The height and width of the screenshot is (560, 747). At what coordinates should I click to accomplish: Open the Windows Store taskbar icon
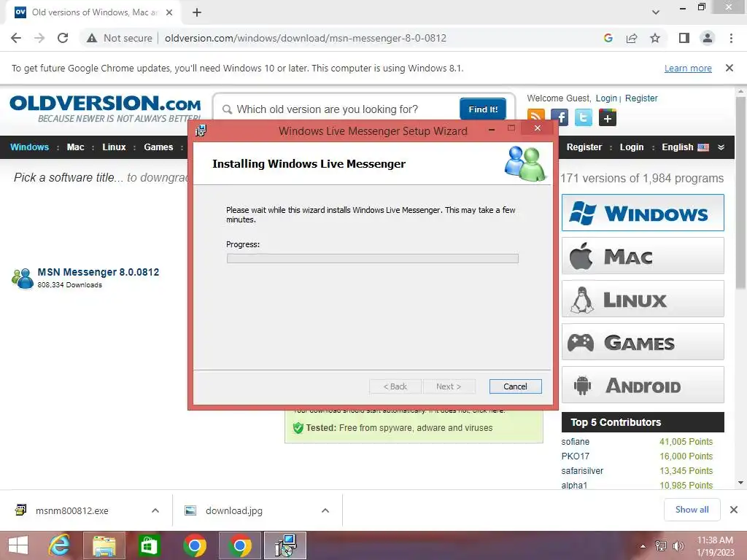click(x=149, y=545)
